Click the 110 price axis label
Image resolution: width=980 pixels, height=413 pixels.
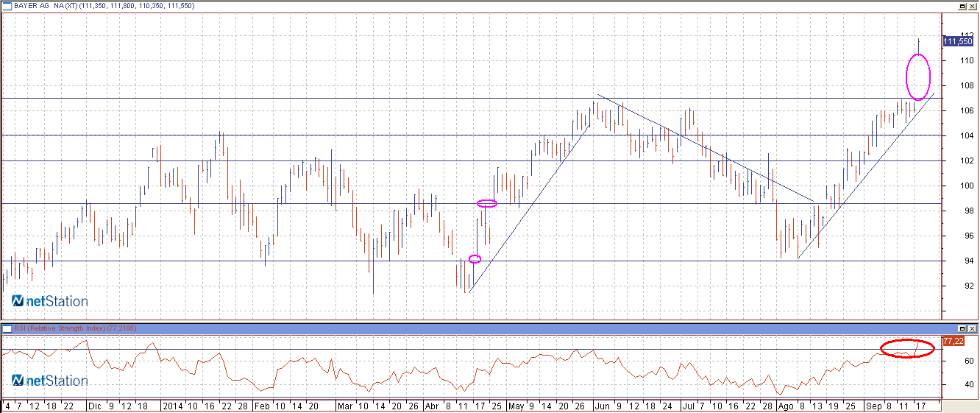[967, 60]
